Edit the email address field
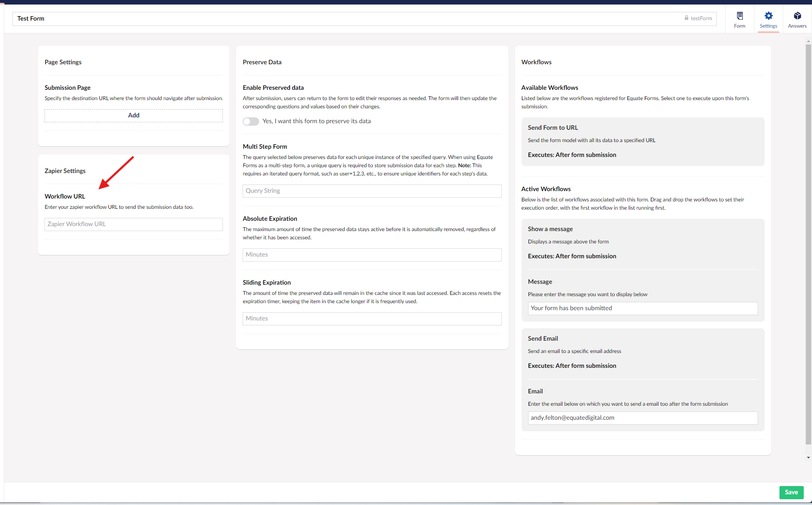This screenshot has width=812, height=505. (x=642, y=418)
